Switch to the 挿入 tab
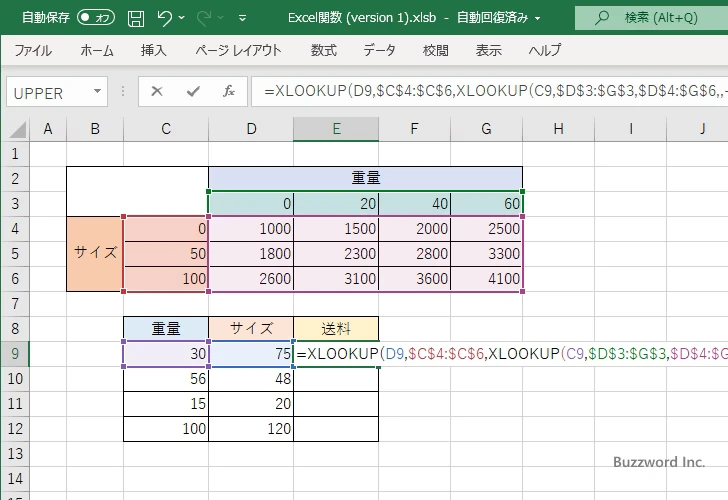 coord(153,50)
